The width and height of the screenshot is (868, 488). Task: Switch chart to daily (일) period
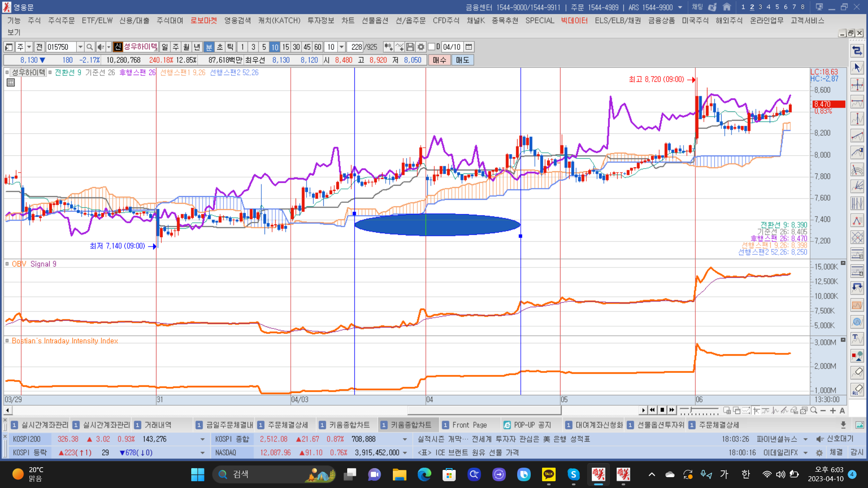click(x=165, y=47)
